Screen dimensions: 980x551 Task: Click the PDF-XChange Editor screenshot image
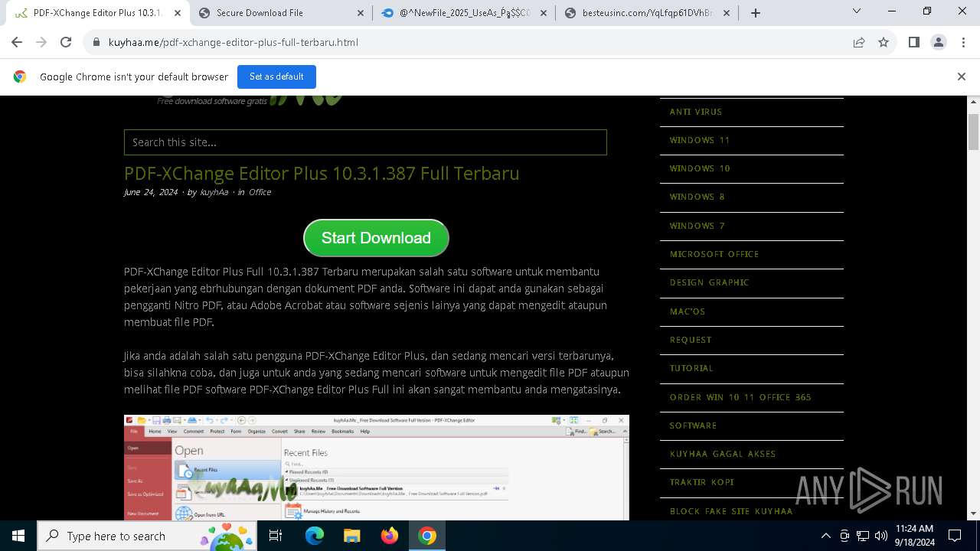pos(377,468)
